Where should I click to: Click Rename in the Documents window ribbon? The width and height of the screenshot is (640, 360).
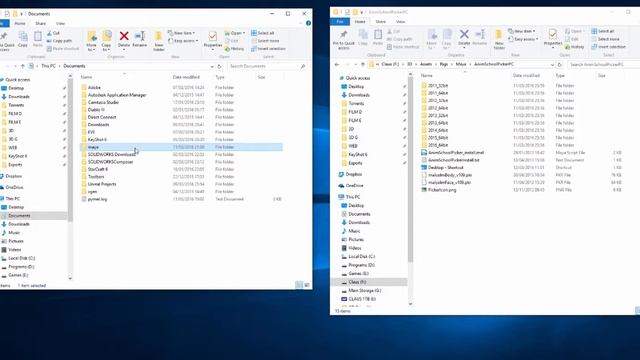[140, 39]
